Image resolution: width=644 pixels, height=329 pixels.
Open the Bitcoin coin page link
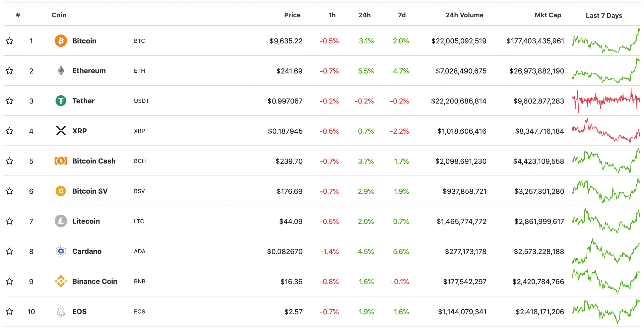point(84,41)
